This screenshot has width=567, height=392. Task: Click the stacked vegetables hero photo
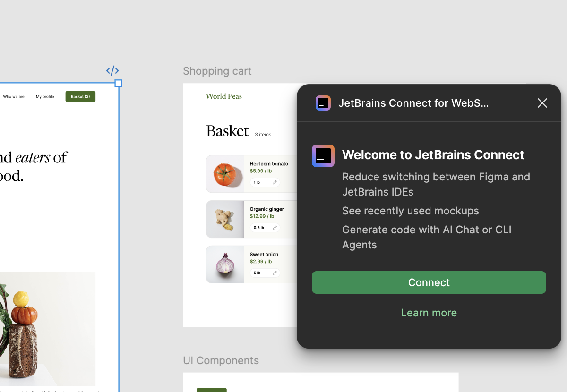coord(47,329)
